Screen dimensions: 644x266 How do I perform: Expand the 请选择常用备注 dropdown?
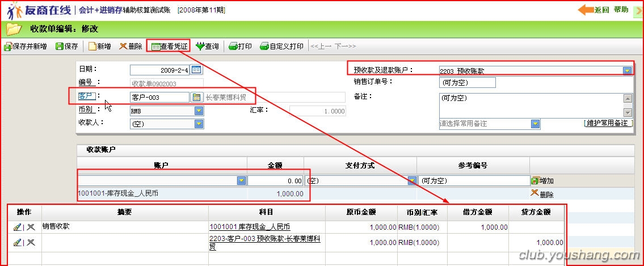[x=534, y=124]
